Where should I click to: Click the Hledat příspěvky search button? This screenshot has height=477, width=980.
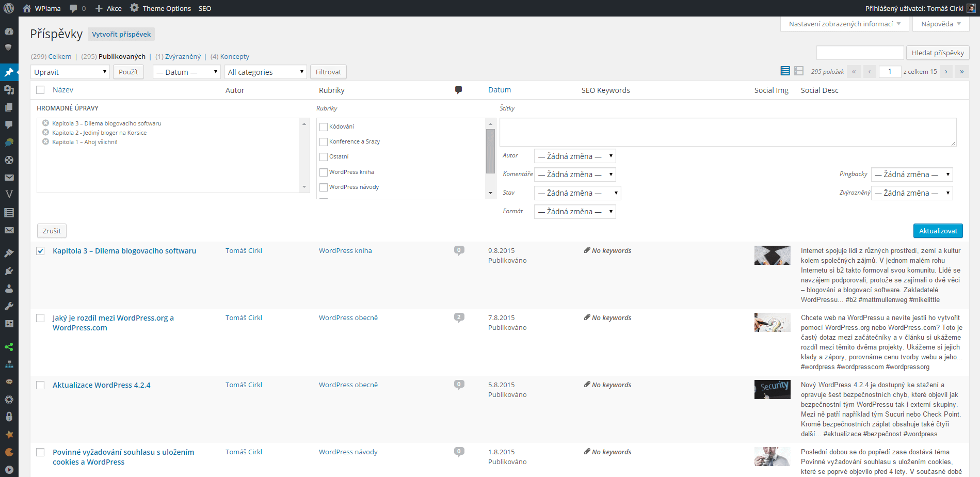pos(938,53)
